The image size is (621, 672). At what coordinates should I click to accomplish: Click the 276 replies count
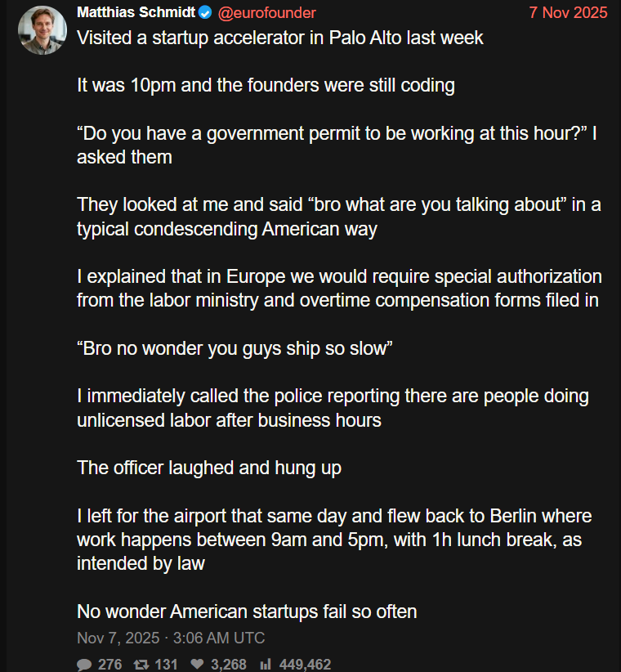pos(109,665)
